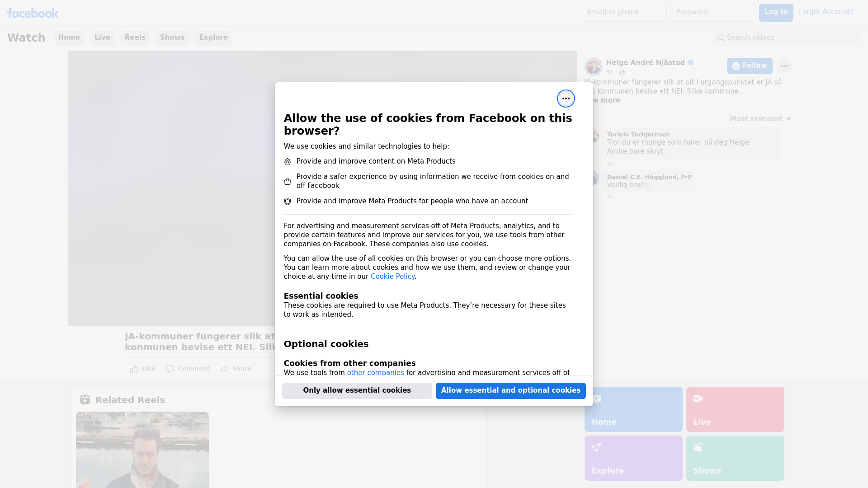Switch to the Explore tab

[213, 38]
